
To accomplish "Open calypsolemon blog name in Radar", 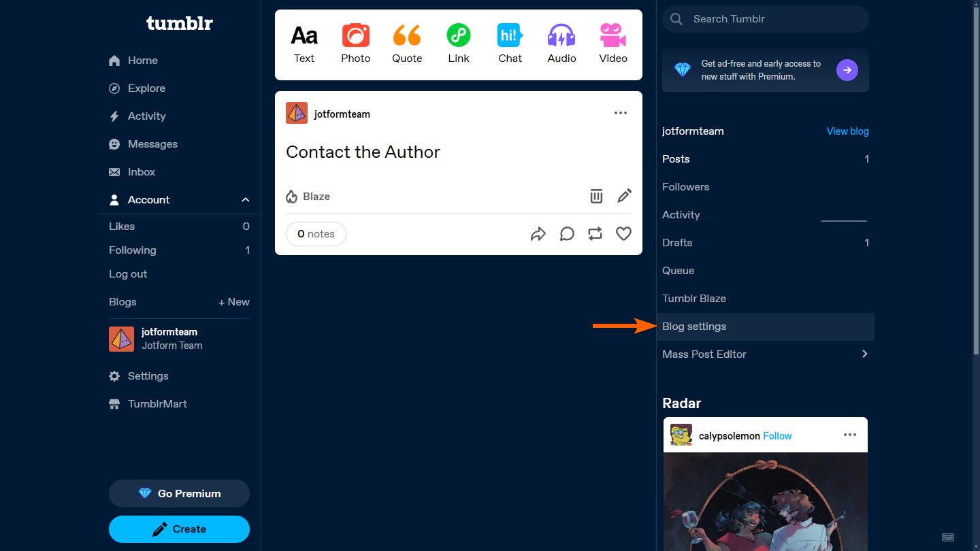I will [730, 436].
